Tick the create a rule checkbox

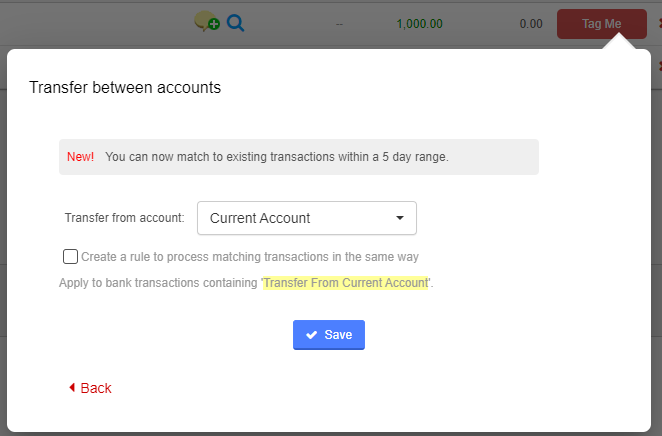(70, 256)
